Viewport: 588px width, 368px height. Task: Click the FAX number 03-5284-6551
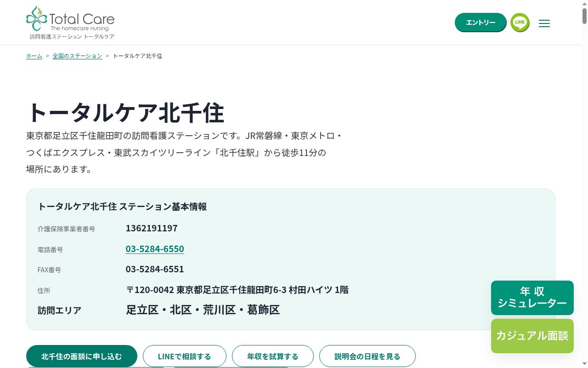155,269
